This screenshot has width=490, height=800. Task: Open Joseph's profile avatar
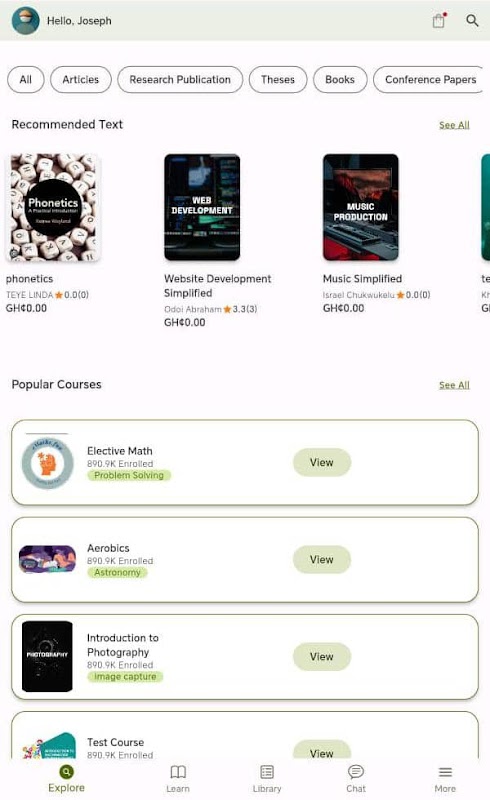[x=26, y=20]
